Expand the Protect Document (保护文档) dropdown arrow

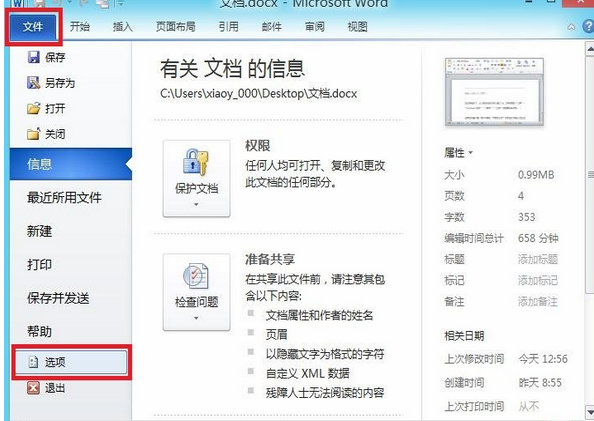coord(196,205)
